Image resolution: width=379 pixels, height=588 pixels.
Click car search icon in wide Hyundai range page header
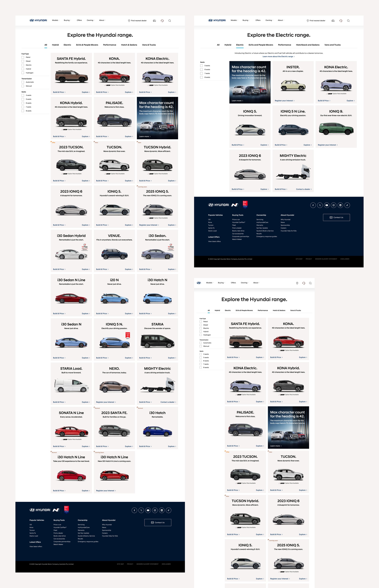pyautogui.click(x=154, y=21)
